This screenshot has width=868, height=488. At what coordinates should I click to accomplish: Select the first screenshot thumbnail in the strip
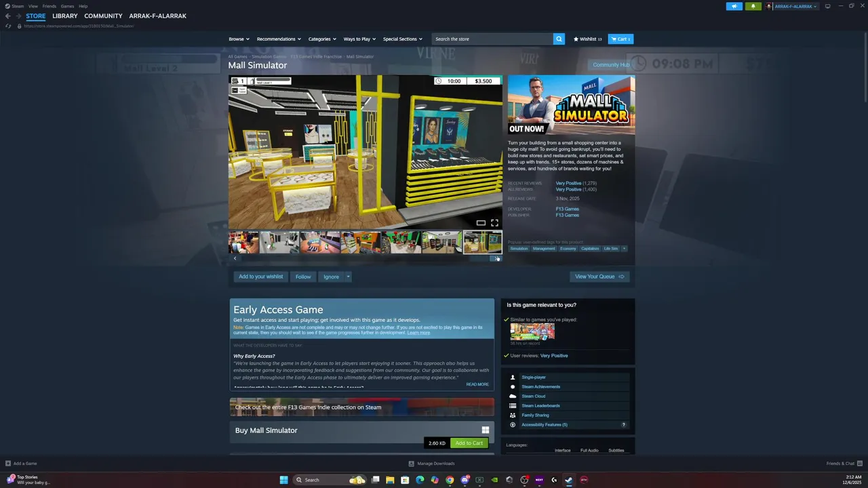[243, 242]
